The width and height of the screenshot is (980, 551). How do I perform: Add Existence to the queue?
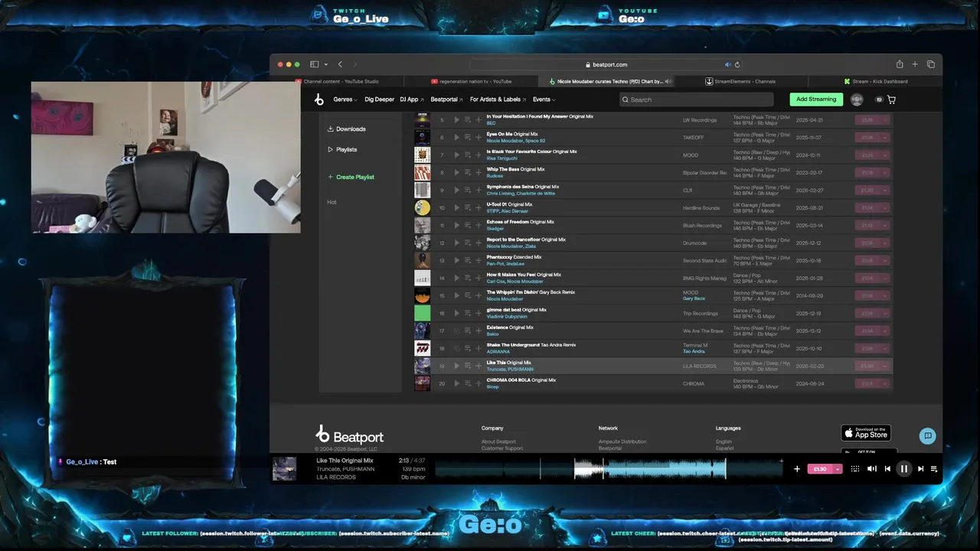[x=468, y=331]
